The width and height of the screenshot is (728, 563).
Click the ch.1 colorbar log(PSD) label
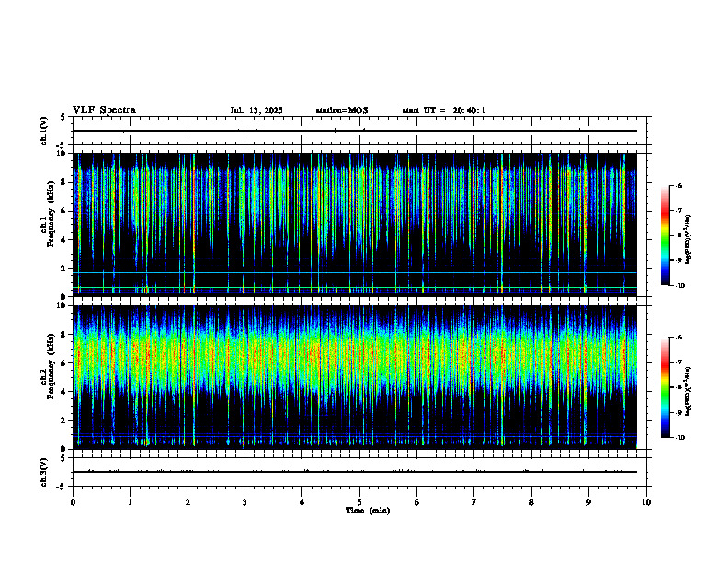coord(688,240)
